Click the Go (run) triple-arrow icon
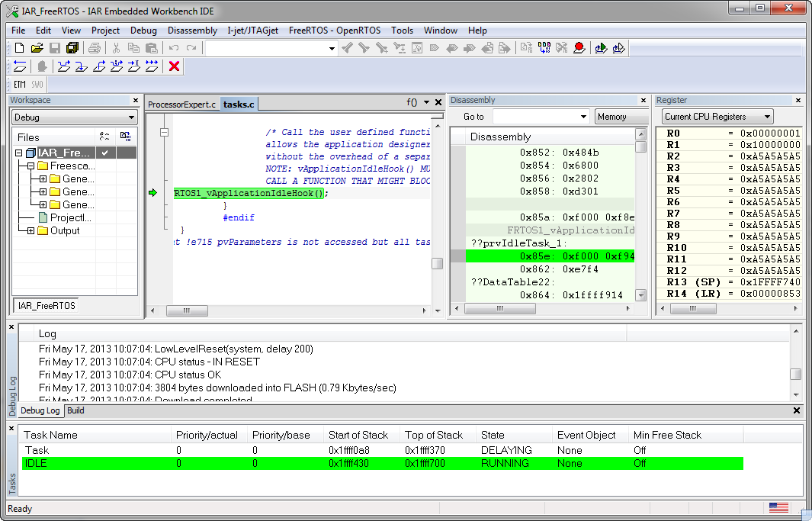Screen dimensions: 812x521 point(152,66)
